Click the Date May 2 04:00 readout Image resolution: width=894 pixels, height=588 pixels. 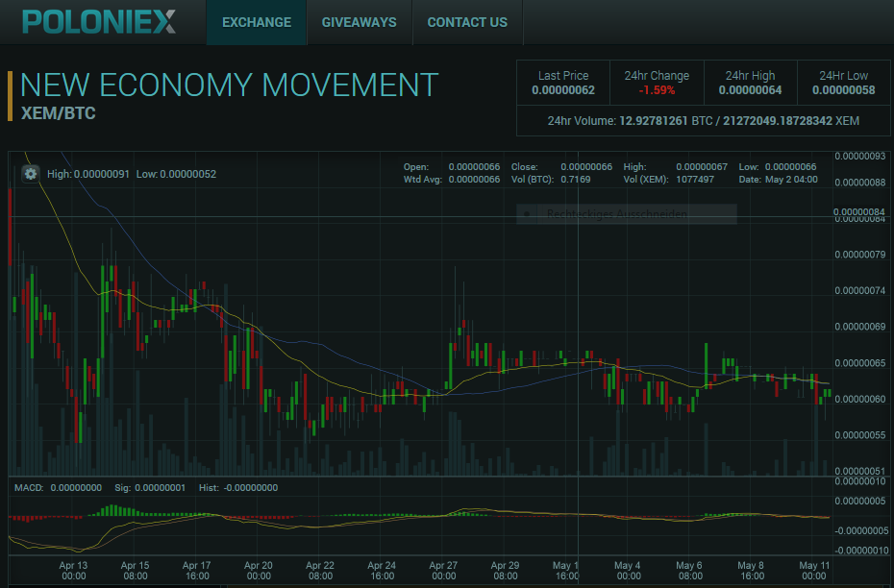click(x=779, y=180)
